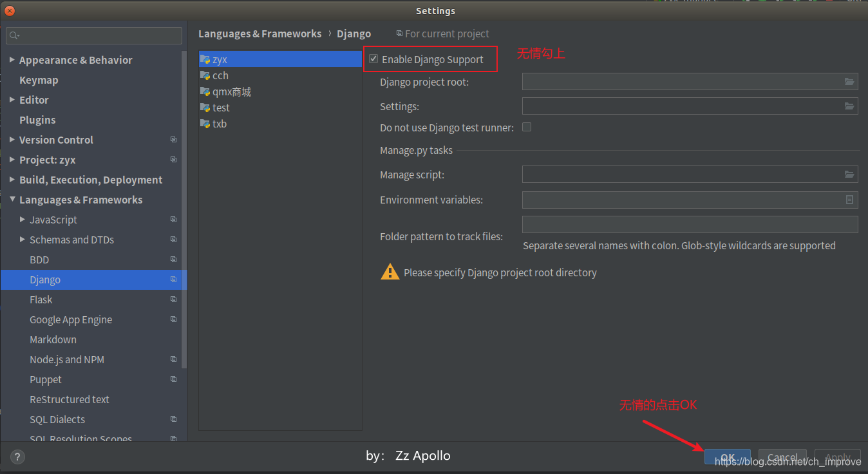Confirm settings with the OK button

pyautogui.click(x=728, y=457)
